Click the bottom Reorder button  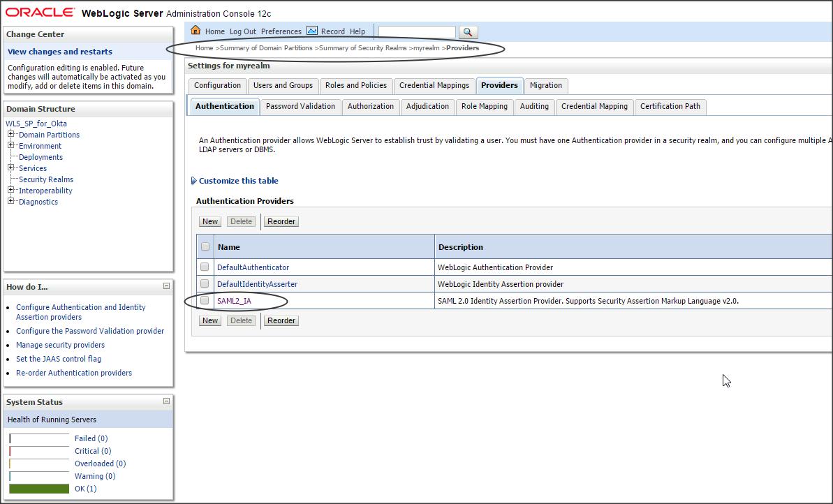[x=281, y=321]
